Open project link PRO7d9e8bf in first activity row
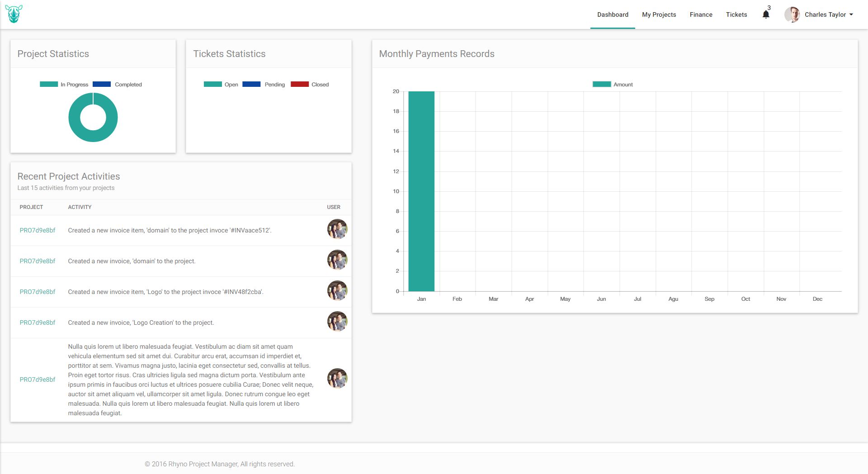868x474 pixels. 38,230
